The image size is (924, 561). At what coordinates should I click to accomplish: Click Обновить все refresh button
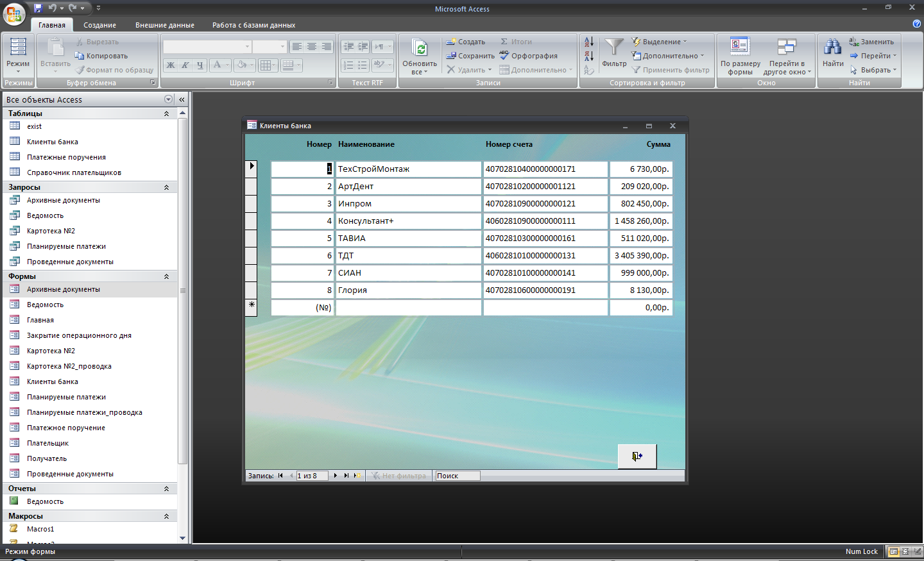tap(420, 56)
